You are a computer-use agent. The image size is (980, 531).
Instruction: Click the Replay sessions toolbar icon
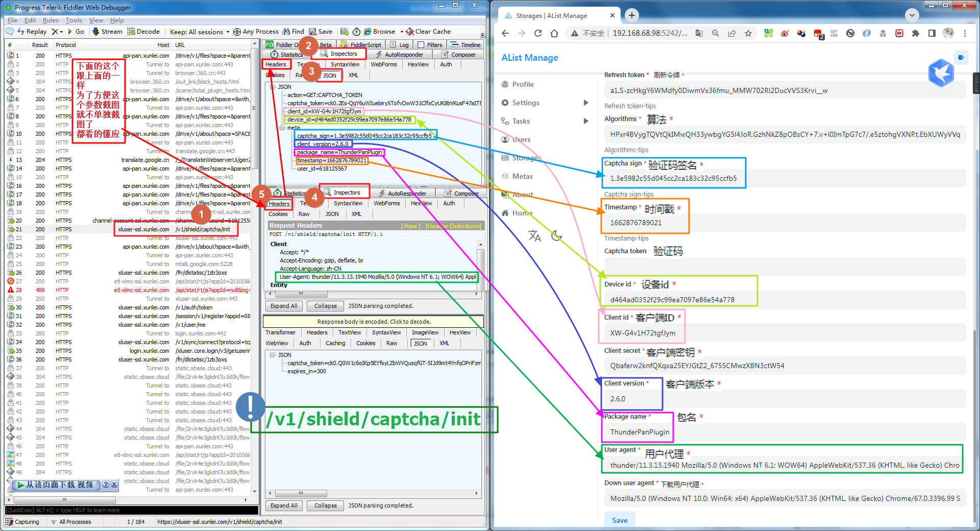pos(32,32)
